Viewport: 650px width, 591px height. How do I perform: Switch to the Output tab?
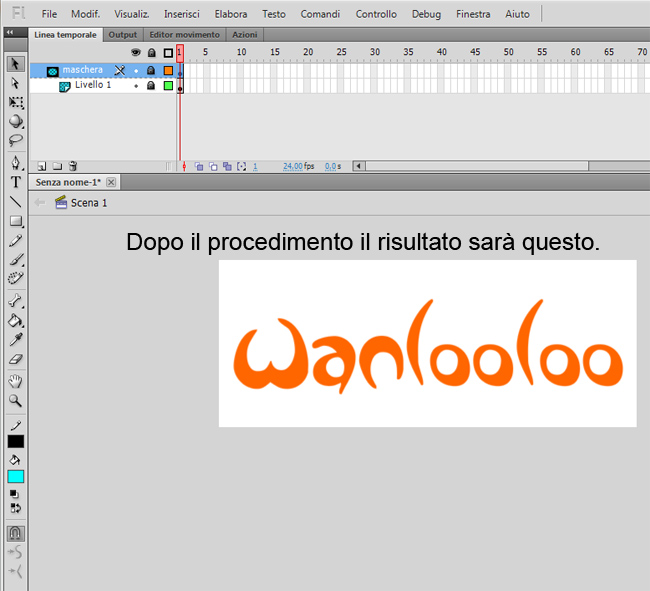click(123, 35)
